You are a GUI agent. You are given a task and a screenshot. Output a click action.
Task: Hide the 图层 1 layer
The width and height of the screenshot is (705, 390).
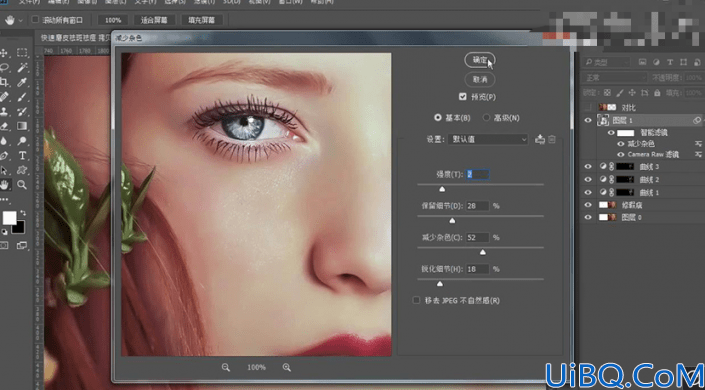(x=588, y=120)
